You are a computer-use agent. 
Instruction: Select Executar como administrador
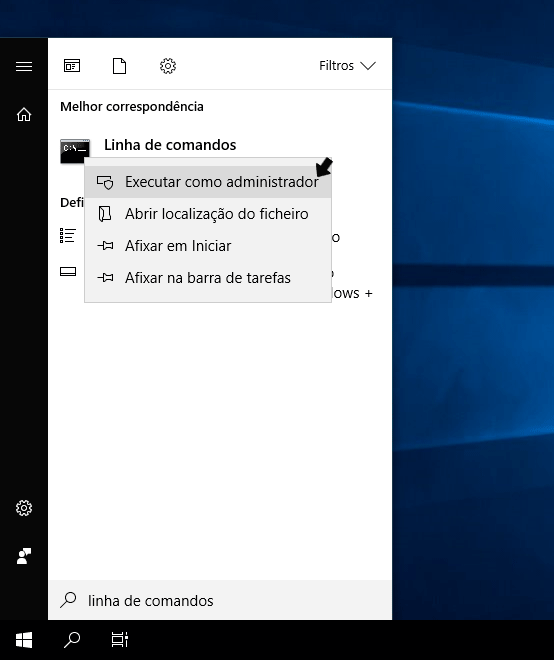tap(208, 182)
